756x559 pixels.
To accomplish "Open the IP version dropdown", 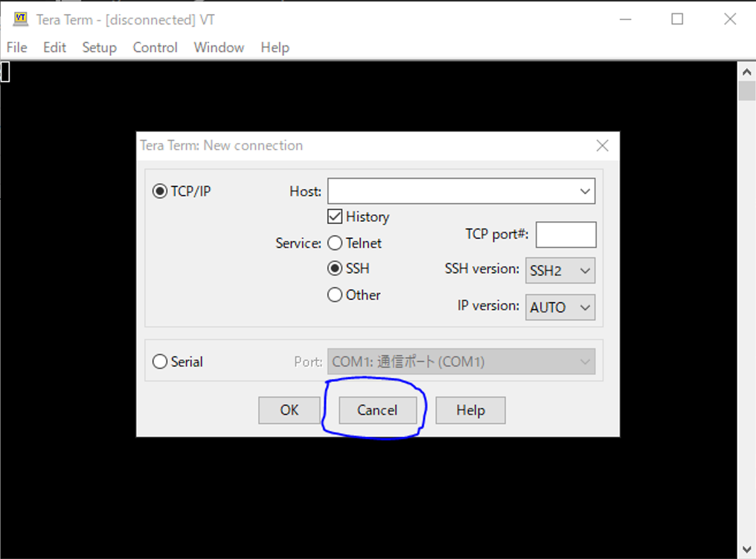I will (x=560, y=307).
